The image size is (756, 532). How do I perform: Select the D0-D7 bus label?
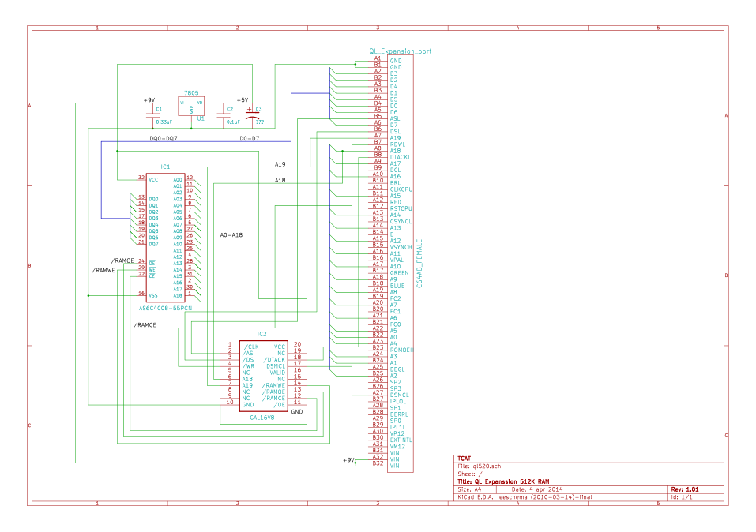click(x=250, y=138)
